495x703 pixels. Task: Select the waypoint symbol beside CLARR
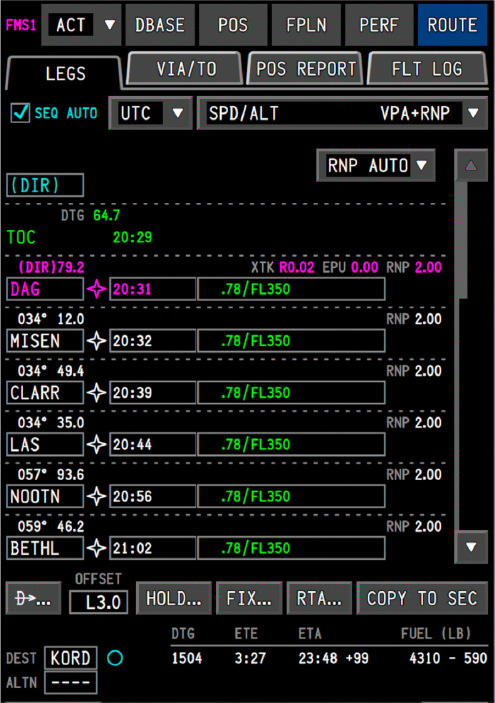(96, 393)
